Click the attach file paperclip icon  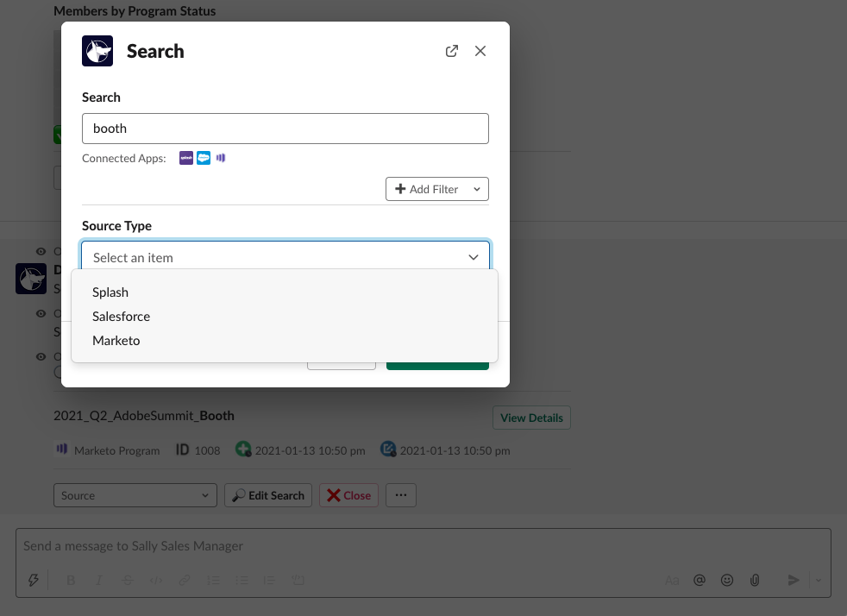pyautogui.click(x=755, y=580)
